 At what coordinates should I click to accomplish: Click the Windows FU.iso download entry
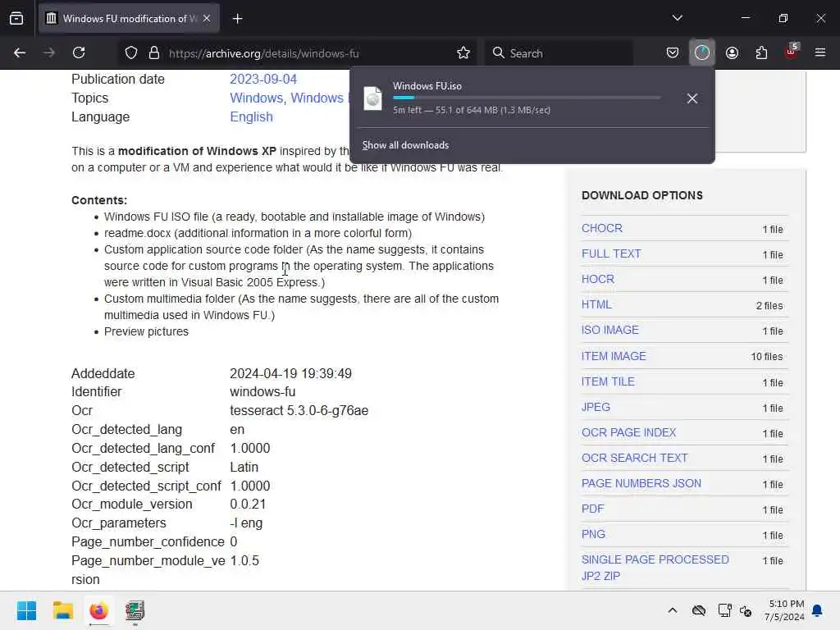[x=532, y=98]
